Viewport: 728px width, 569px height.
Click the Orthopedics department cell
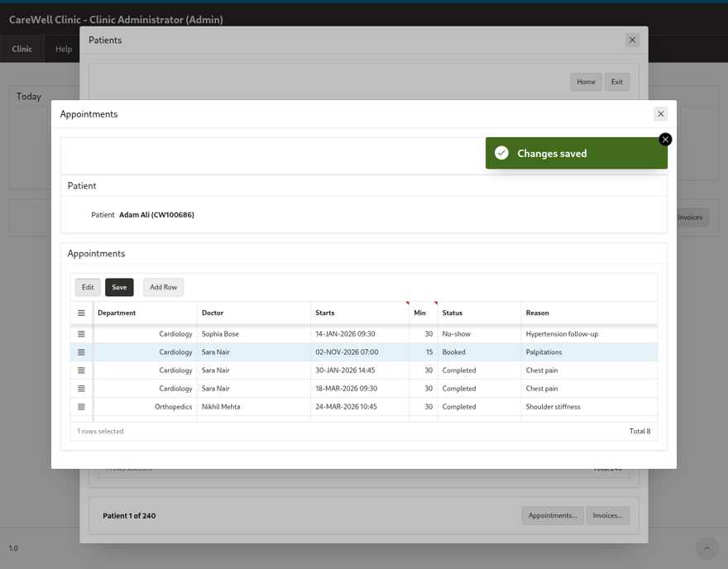tap(146, 407)
